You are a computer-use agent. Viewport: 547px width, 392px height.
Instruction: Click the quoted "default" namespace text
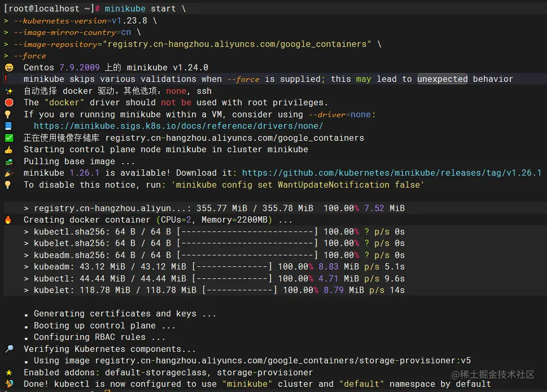(361, 384)
